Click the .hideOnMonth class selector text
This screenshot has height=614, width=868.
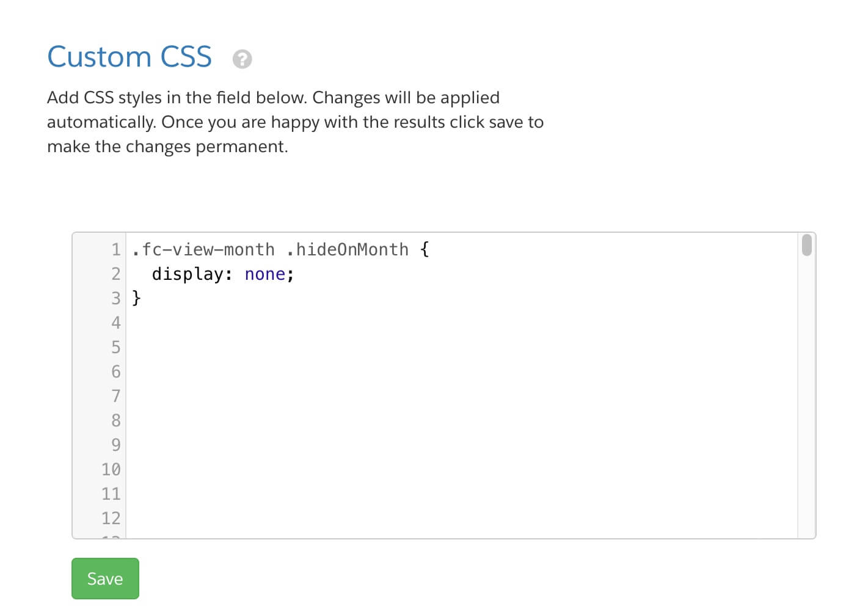[x=347, y=249]
